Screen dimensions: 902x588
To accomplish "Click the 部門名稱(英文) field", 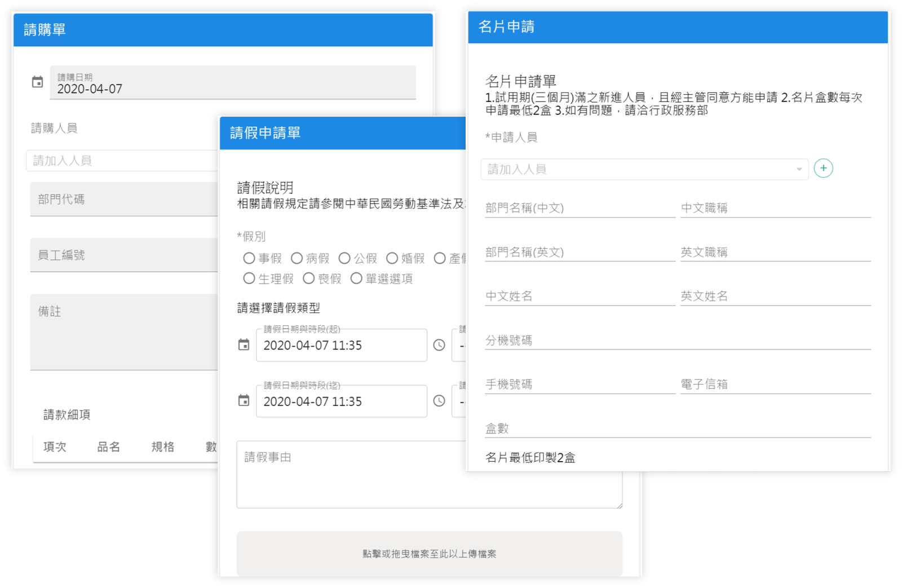I will (580, 252).
